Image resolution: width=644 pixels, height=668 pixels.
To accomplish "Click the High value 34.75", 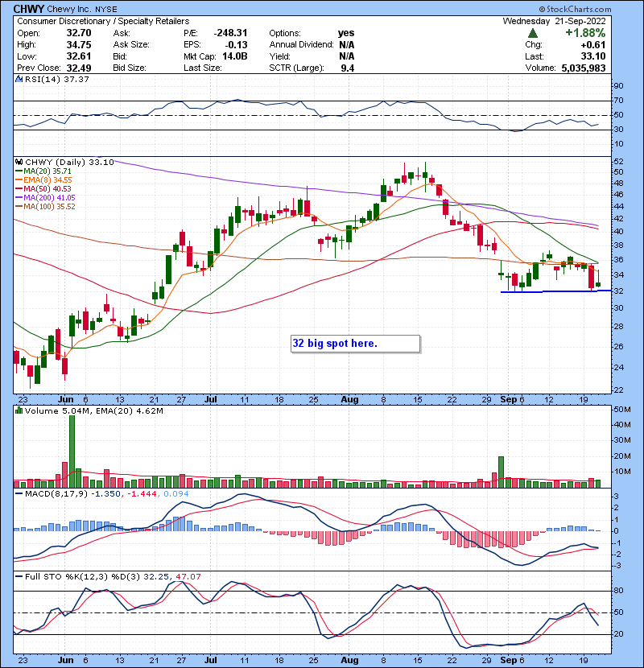I will coord(79,45).
